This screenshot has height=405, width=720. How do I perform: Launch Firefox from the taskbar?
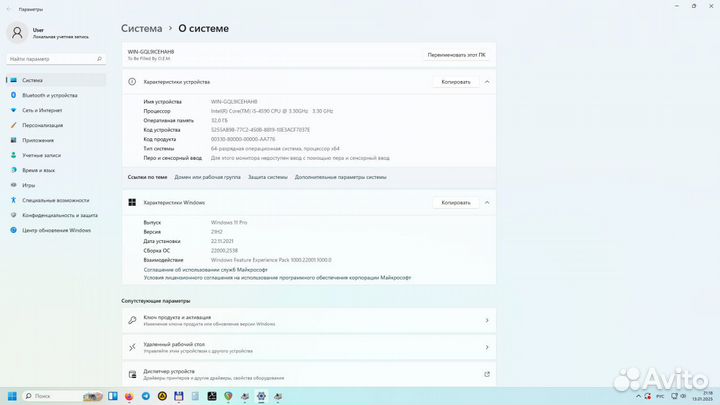[129, 396]
